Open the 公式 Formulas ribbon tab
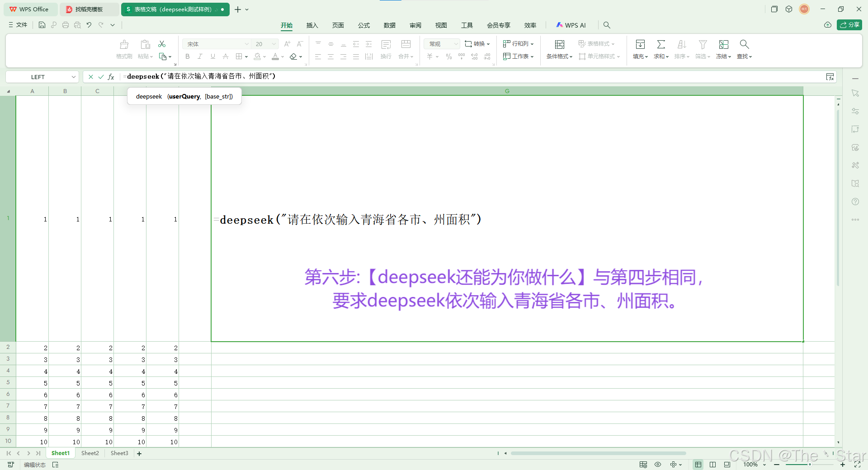Image resolution: width=868 pixels, height=470 pixels. 363,25
